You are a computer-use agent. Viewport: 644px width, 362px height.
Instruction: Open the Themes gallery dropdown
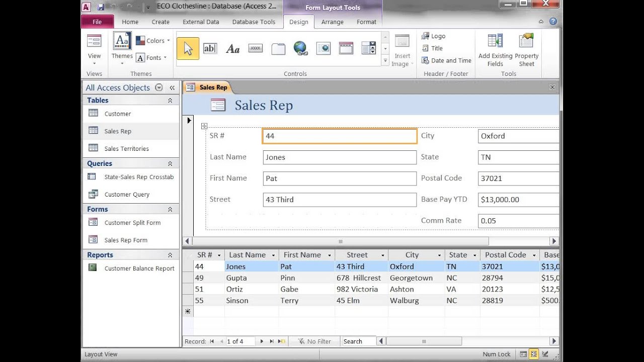(x=122, y=49)
